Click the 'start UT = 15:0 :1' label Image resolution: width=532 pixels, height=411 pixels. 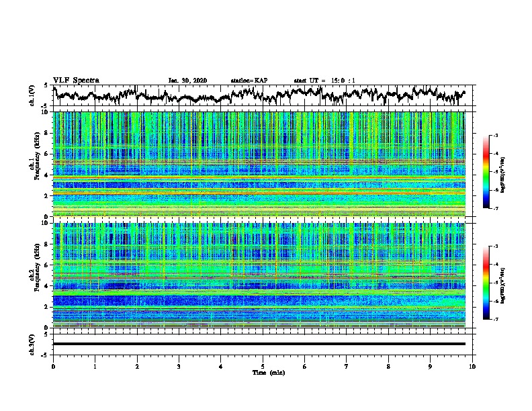pos(324,81)
